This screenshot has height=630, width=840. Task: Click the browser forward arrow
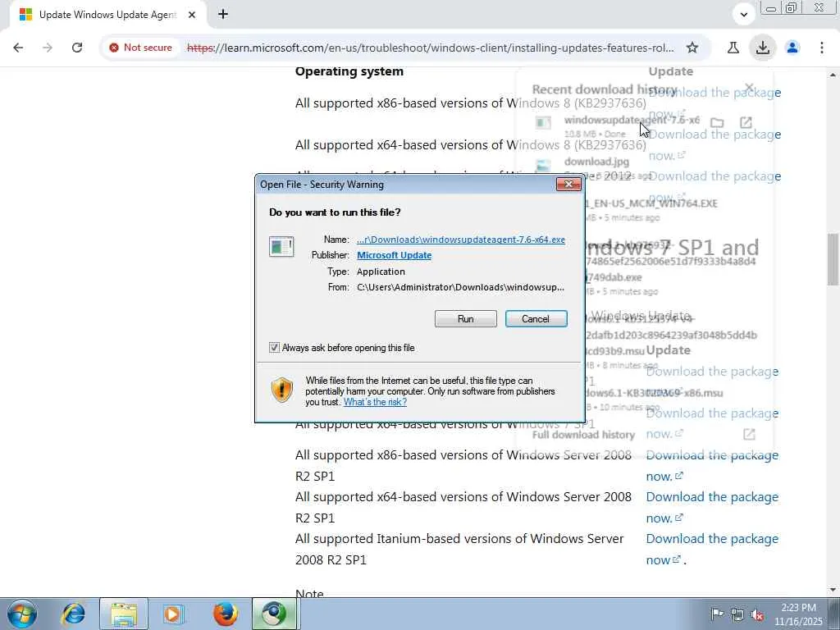click(x=48, y=48)
